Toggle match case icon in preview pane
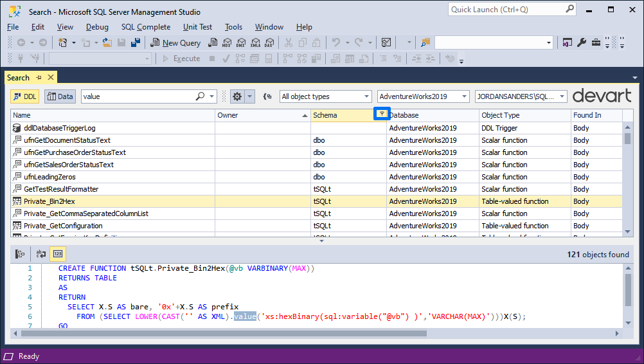Screen dimensions: 644x364 [x=40, y=254]
